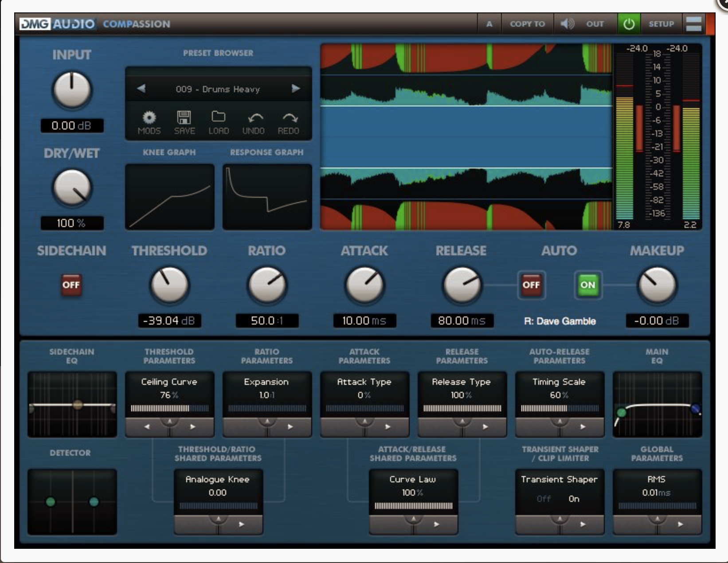The image size is (728, 563).
Task: Click the LOAD preset folder icon
Action: pyautogui.click(x=219, y=117)
